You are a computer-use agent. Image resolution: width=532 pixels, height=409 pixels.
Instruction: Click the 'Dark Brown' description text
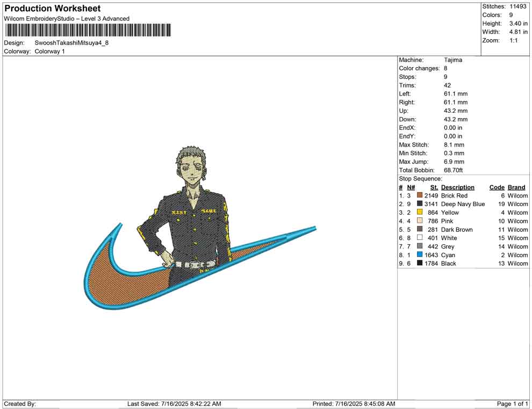[457, 229]
